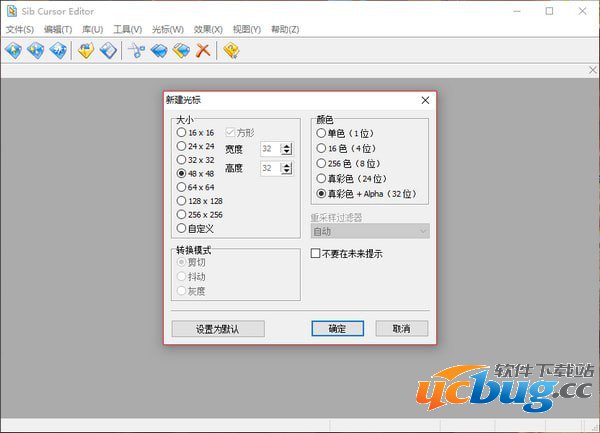600x433 pixels.
Task: Select 16 色 (4 位) color option
Action: (x=346, y=148)
